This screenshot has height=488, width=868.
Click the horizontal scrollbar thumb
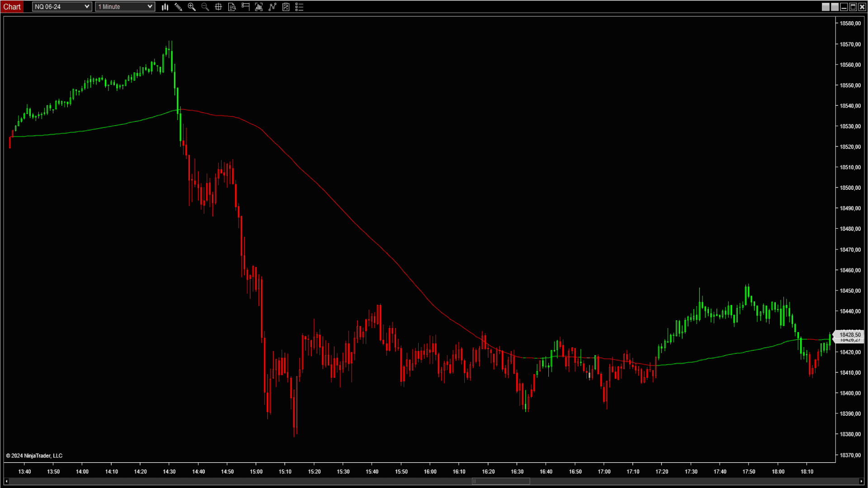(501, 481)
